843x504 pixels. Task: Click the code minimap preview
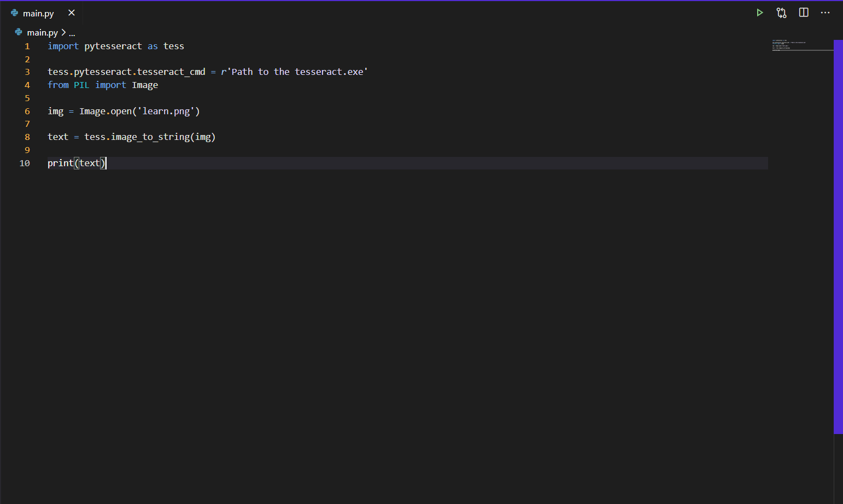802,45
